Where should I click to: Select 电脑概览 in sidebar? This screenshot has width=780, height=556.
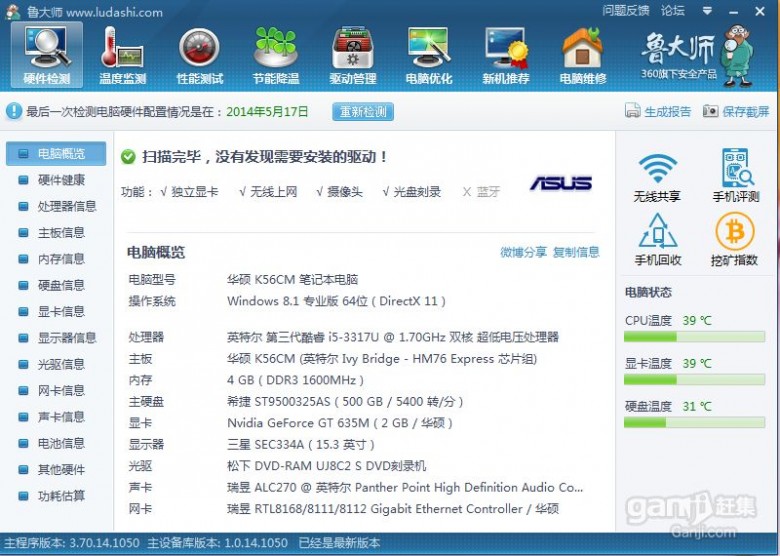[x=56, y=154]
